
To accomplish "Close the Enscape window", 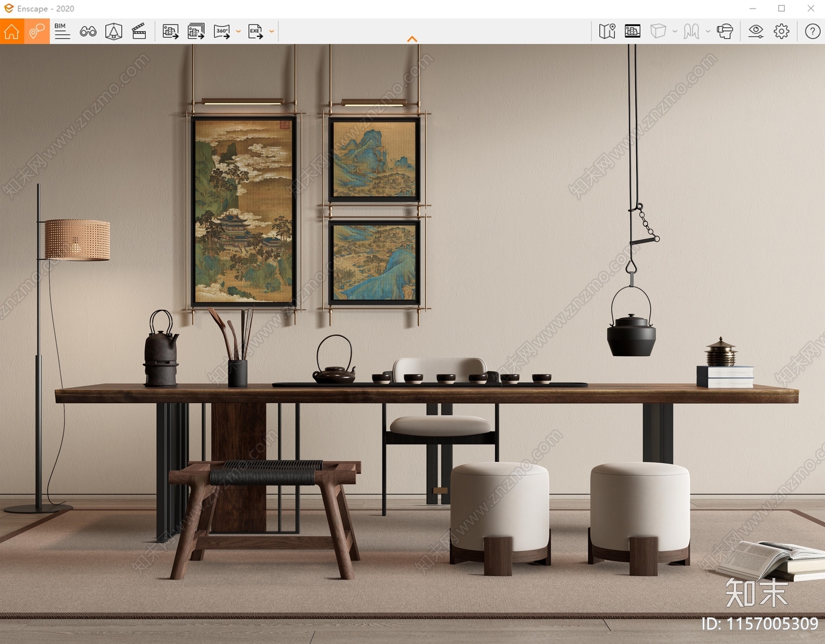I will point(811,8).
